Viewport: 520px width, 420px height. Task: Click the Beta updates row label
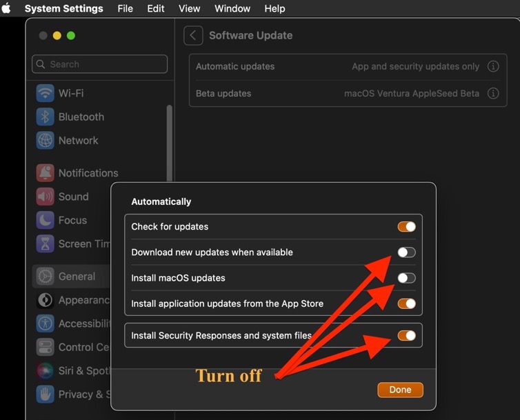click(223, 93)
